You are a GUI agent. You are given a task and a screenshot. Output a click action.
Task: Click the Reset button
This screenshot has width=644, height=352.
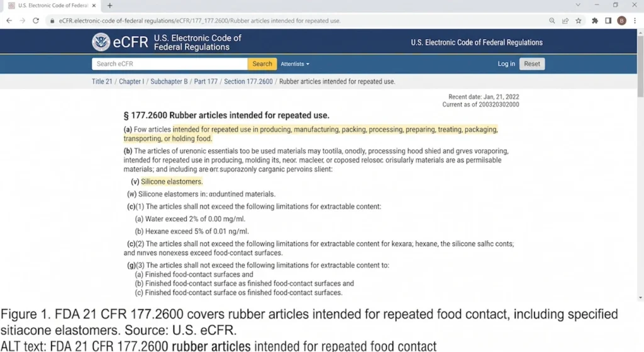tap(532, 64)
